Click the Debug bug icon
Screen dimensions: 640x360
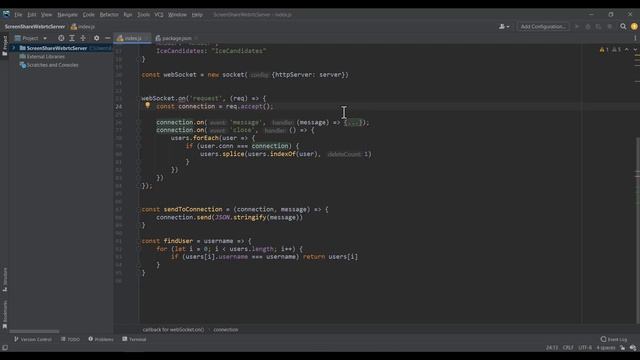(588, 27)
